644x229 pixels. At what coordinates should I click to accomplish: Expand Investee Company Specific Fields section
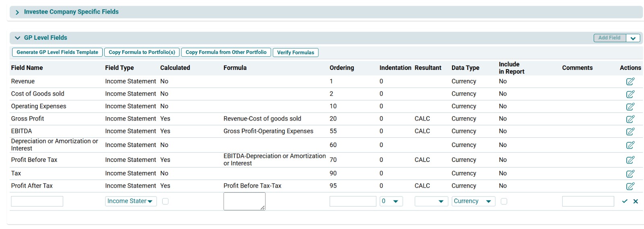(17, 12)
